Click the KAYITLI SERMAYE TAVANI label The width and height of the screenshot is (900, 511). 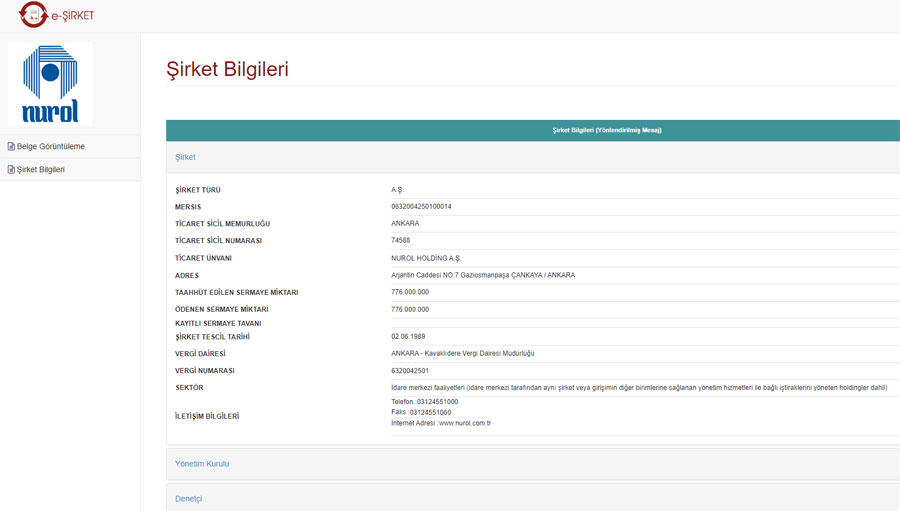pos(218,323)
